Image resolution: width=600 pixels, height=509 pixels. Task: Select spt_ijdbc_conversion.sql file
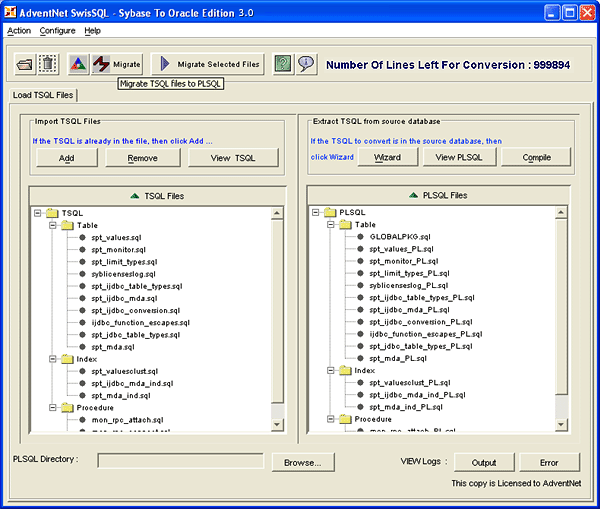pos(135,310)
